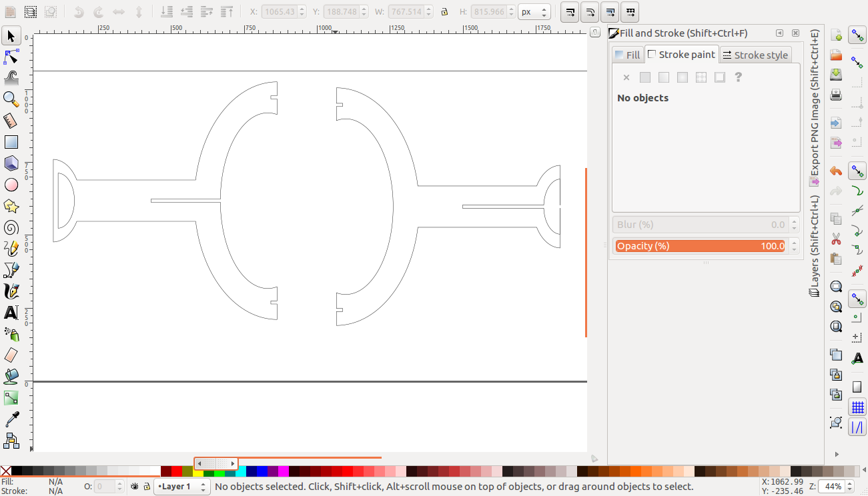Select the Spiral tool
This screenshot has width=868, height=496.
click(x=11, y=227)
